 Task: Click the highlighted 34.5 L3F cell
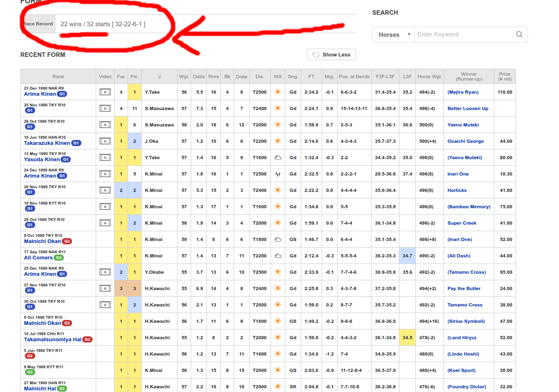[407, 338]
